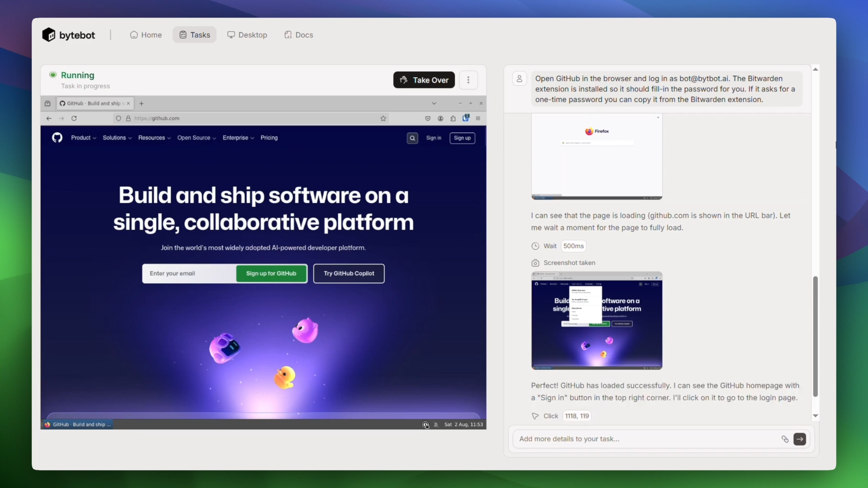Open the Docs tab
This screenshot has width=868, height=488.
tap(298, 35)
